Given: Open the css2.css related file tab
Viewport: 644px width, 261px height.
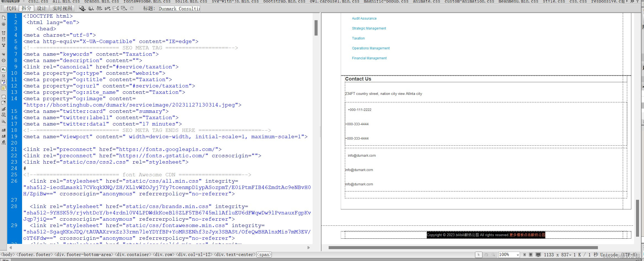Looking at the screenshot, I should click(x=38, y=1).
